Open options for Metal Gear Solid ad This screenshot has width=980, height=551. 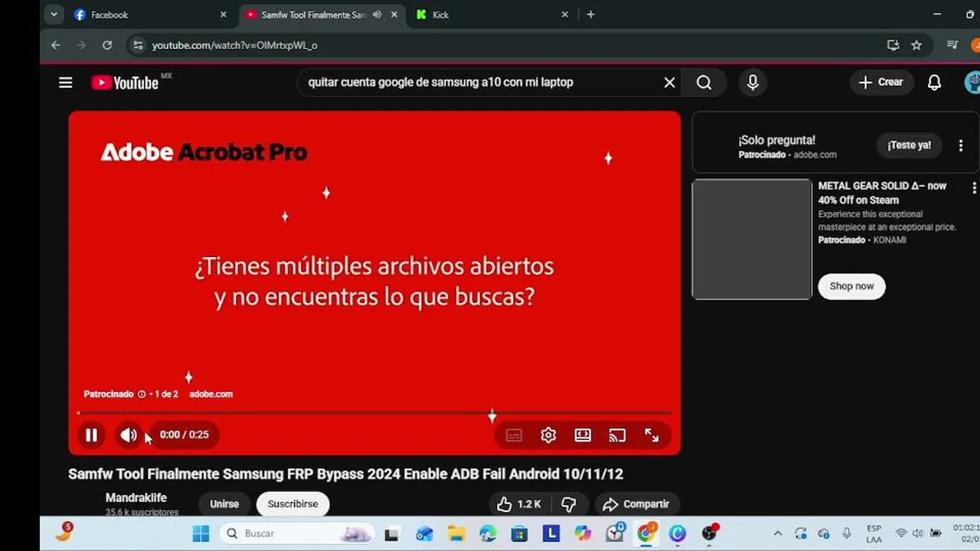click(x=974, y=187)
